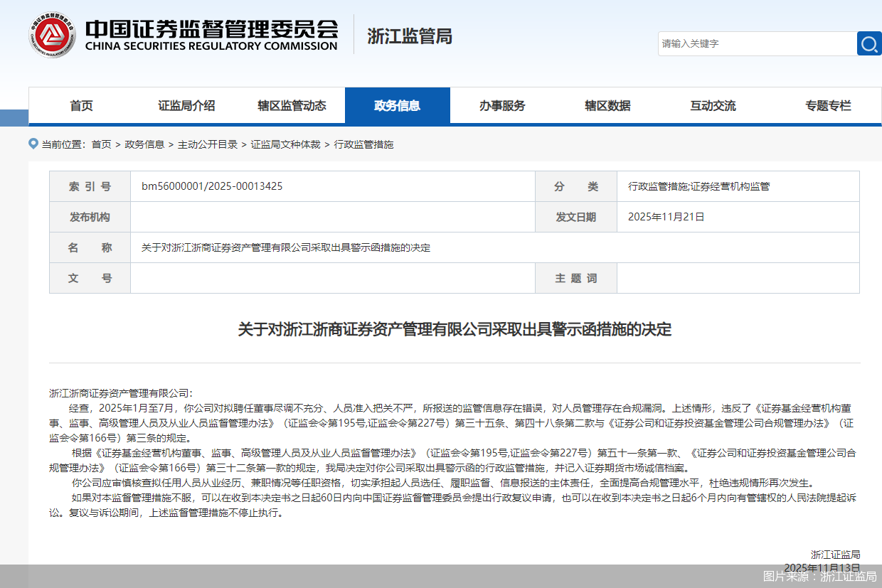Open the 证监局文种体裁 breadcrumb link
The image size is (882, 588).
(x=285, y=144)
